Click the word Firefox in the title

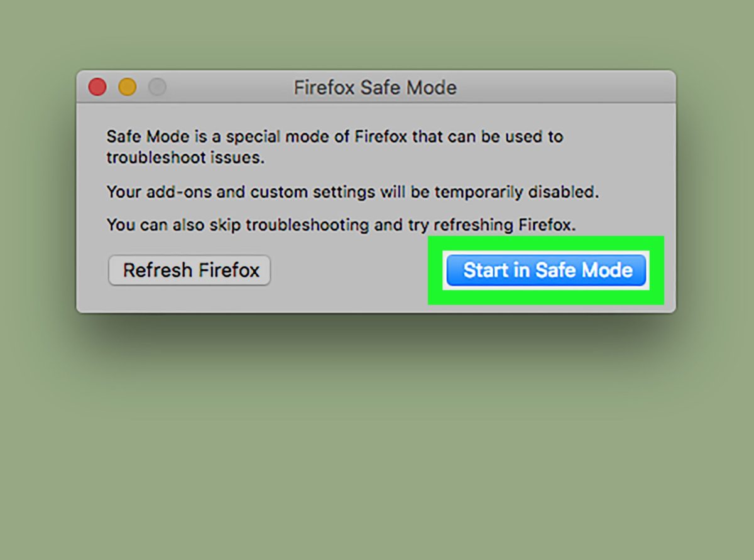click(324, 87)
